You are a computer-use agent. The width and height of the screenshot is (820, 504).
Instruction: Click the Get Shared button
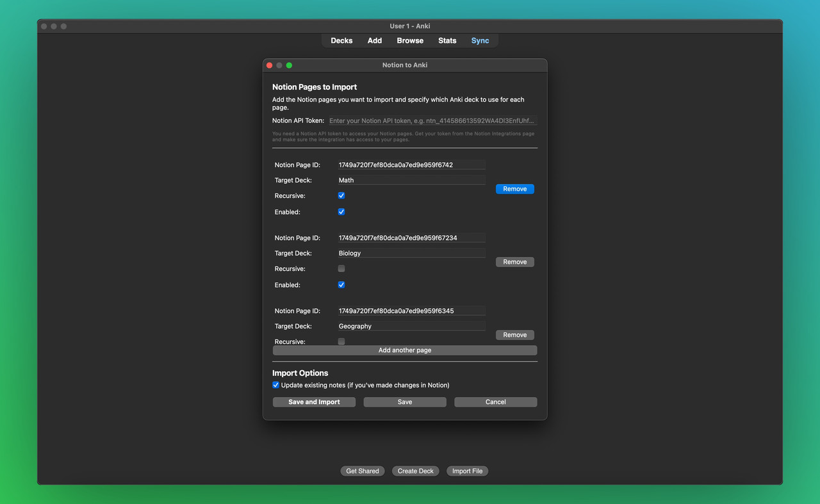tap(362, 471)
